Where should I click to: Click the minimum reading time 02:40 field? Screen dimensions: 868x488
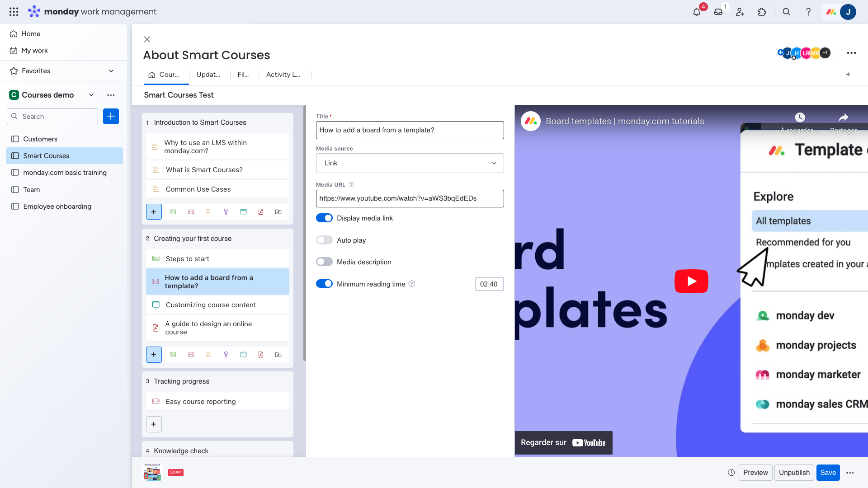(489, 284)
